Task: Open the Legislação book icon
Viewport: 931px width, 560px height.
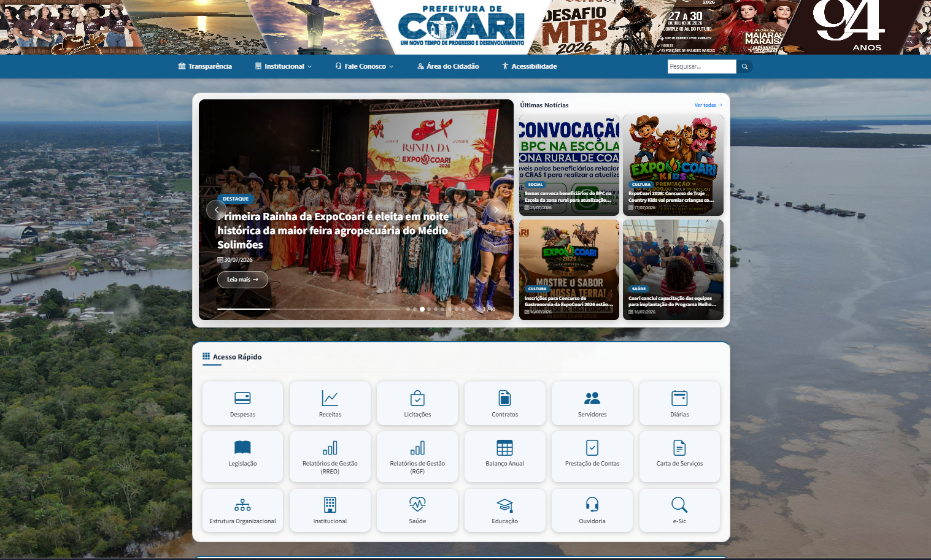Action: (242, 448)
